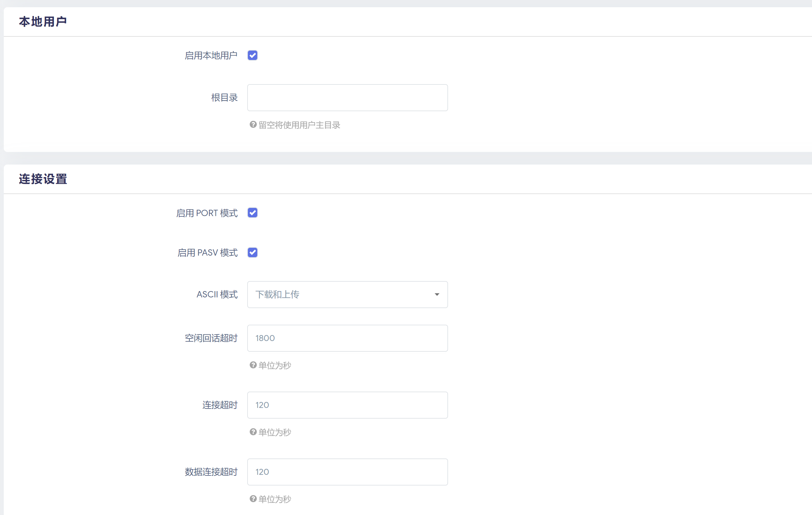
Task: Click the 连接设置 section heading
Action: point(43,179)
